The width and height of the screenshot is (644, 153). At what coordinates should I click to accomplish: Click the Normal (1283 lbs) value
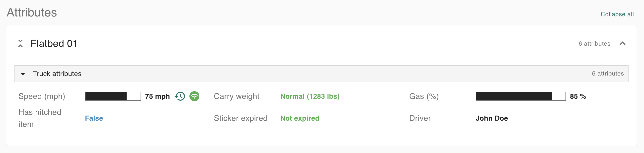click(x=310, y=96)
